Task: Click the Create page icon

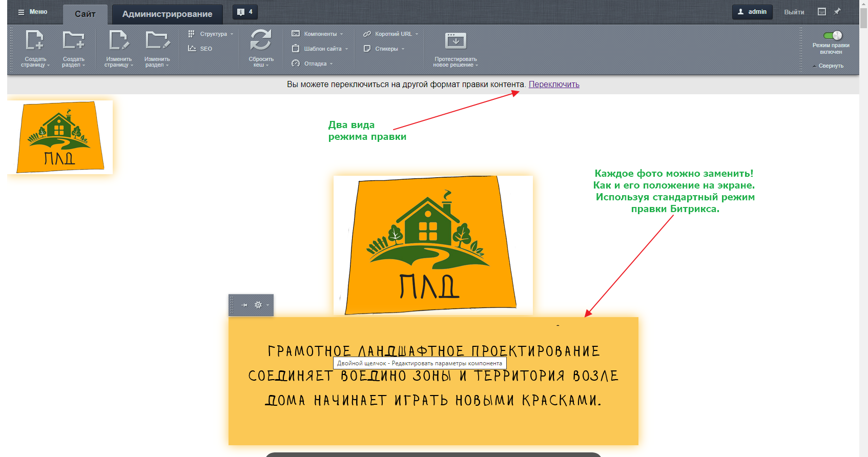Action: tap(35, 40)
